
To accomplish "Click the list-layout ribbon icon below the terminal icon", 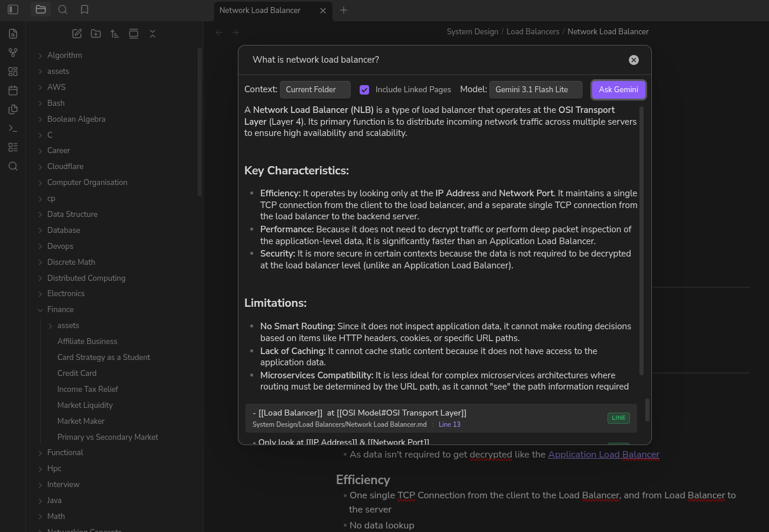I will (13, 147).
